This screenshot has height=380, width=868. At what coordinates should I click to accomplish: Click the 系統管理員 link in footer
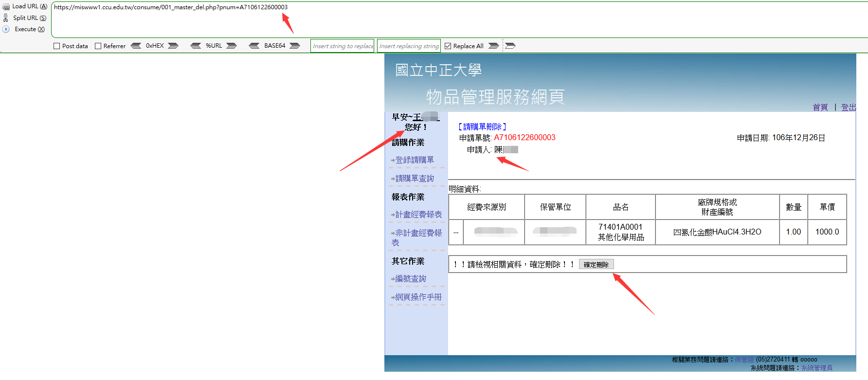[817, 368]
